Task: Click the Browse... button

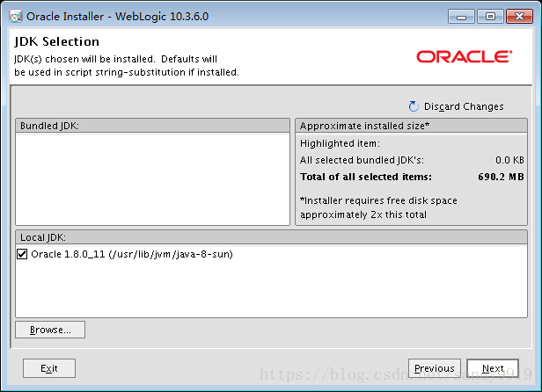Action: pos(50,330)
